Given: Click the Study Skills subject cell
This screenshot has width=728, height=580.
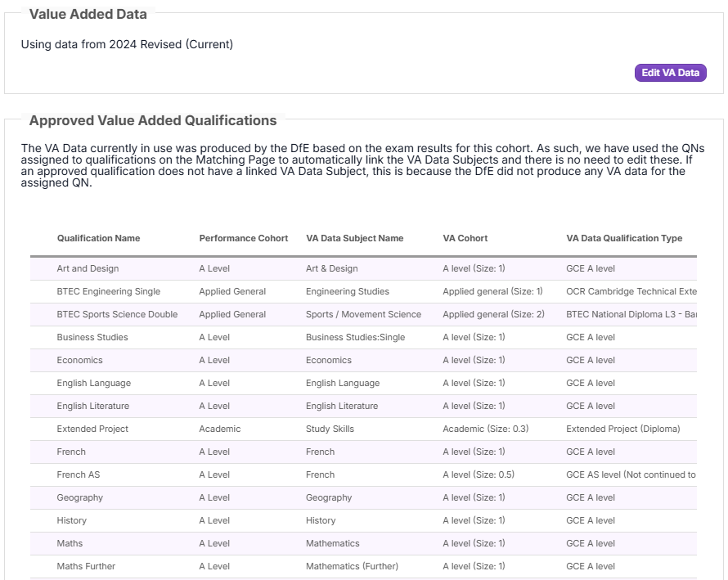Looking at the screenshot, I should [x=330, y=429].
